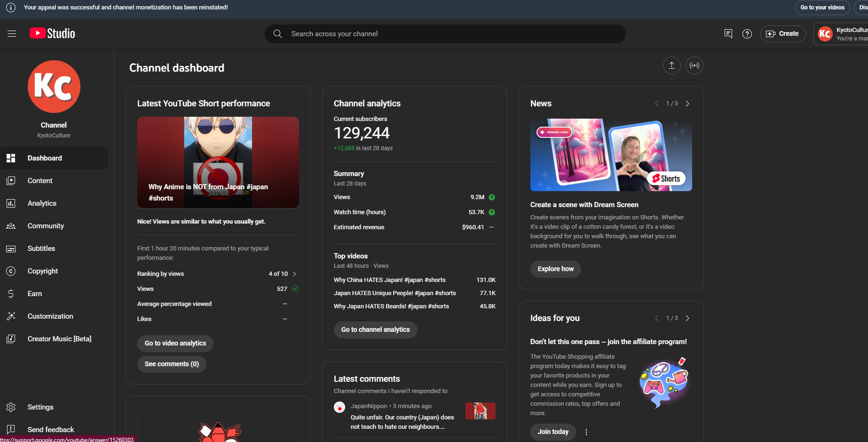
Task: Open video thumbnail beside JapanNippon comment
Action: tap(481, 411)
